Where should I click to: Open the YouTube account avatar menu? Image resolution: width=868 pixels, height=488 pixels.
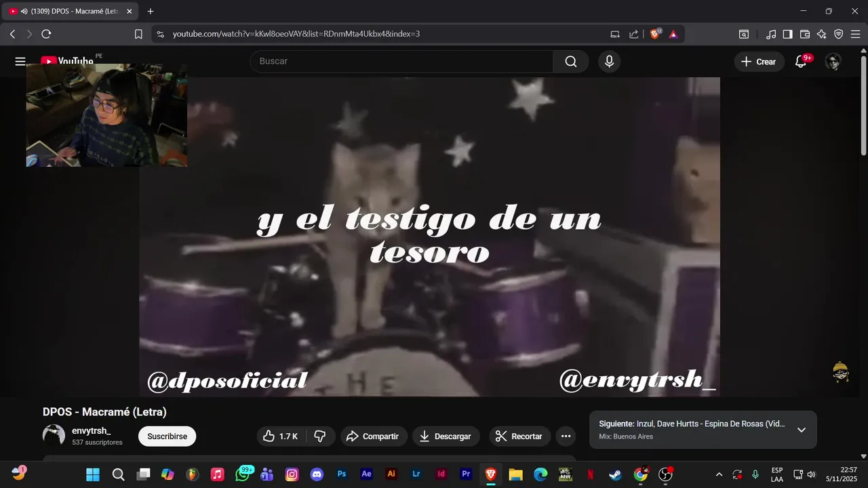[x=833, y=62]
